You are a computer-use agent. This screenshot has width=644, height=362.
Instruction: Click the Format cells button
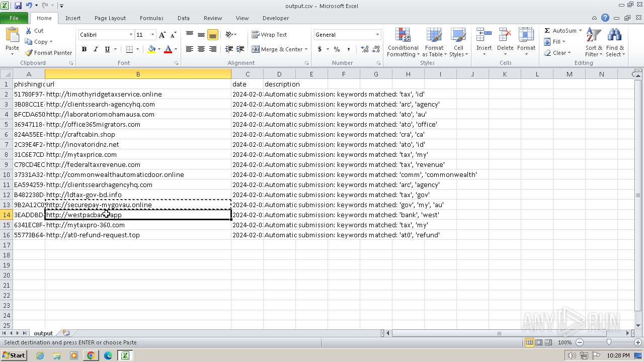pos(526,42)
